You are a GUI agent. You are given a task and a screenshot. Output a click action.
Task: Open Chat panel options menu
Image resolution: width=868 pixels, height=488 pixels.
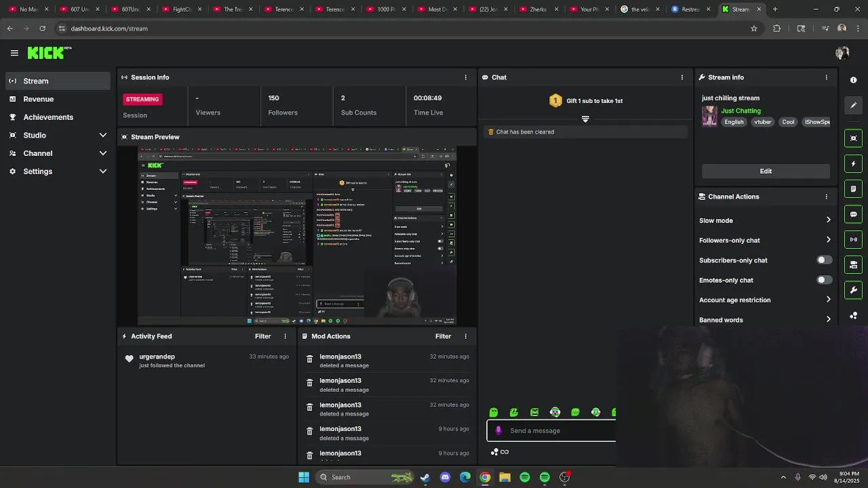coord(682,77)
